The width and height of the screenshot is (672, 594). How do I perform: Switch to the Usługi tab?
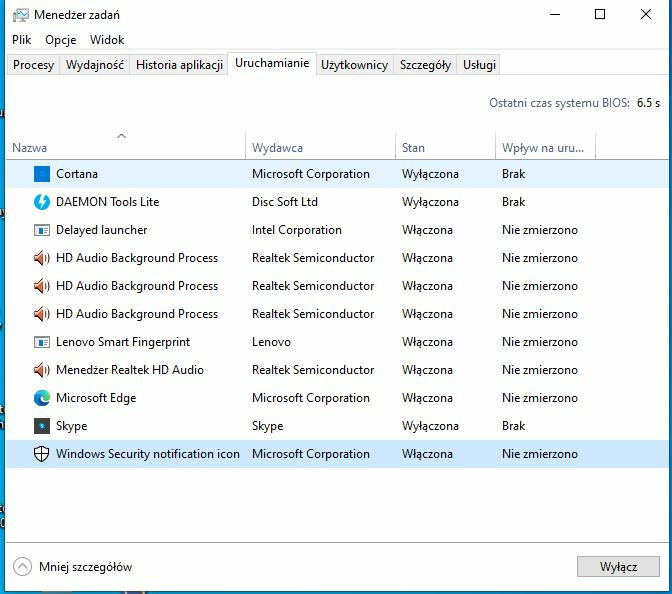479,65
